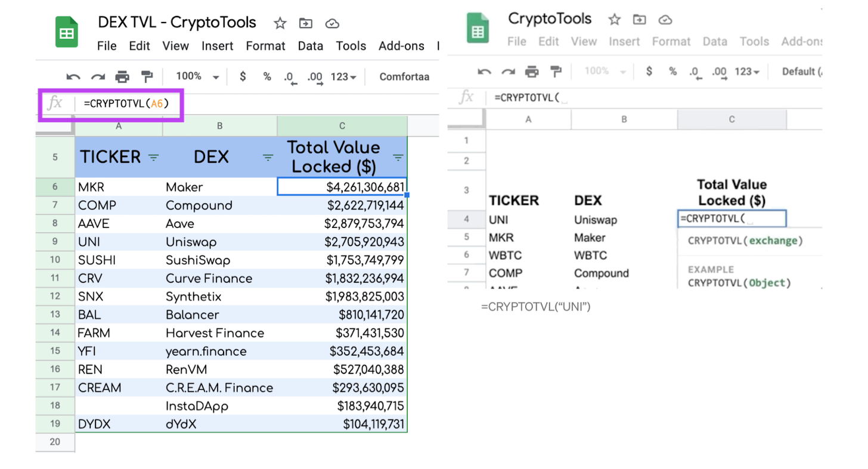Open 123 number format dropdown in CryptoTools

click(747, 72)
